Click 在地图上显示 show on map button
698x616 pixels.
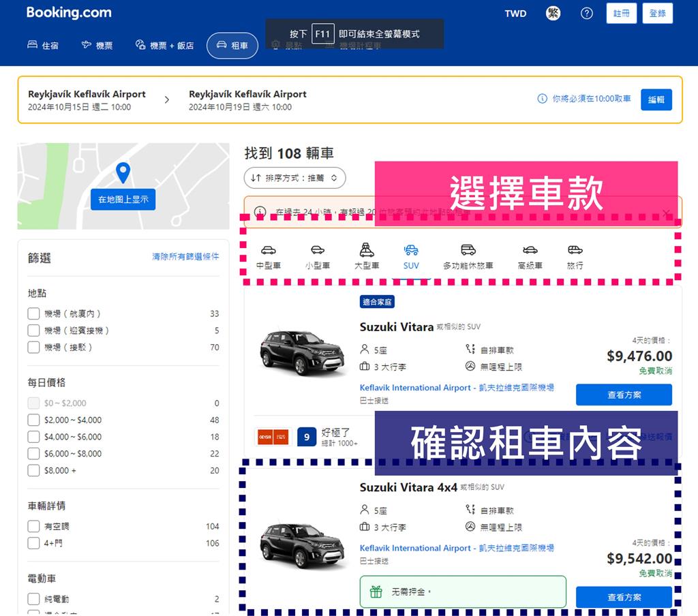pyautogui.click(x=123, y=200)
